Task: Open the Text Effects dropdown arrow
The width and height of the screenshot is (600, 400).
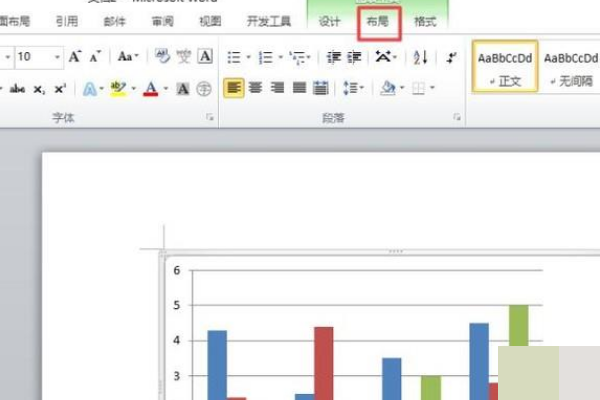Action: pyautogui.click(x=102, y=89)
